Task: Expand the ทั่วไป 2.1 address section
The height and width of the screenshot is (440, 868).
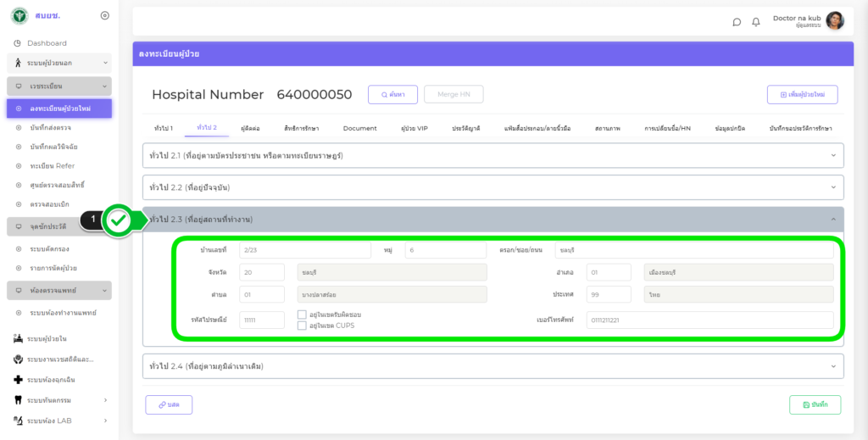Action: 493,155
